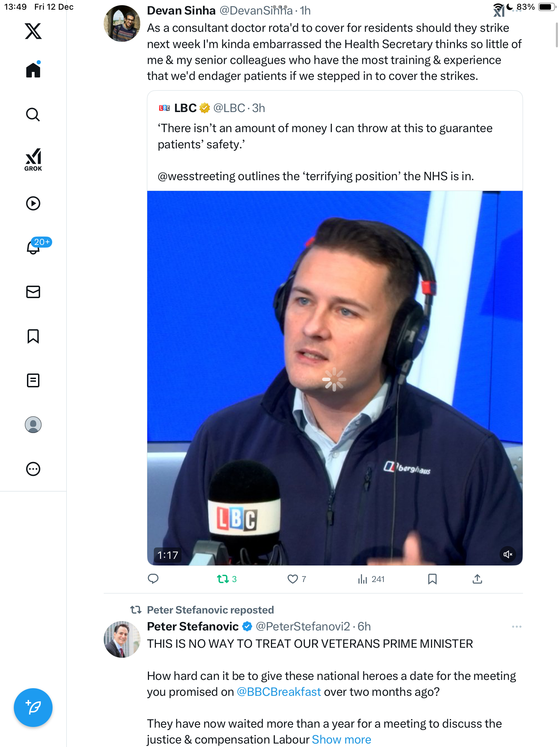Undo repost of Devan Sinha's post

pos(223,579)
